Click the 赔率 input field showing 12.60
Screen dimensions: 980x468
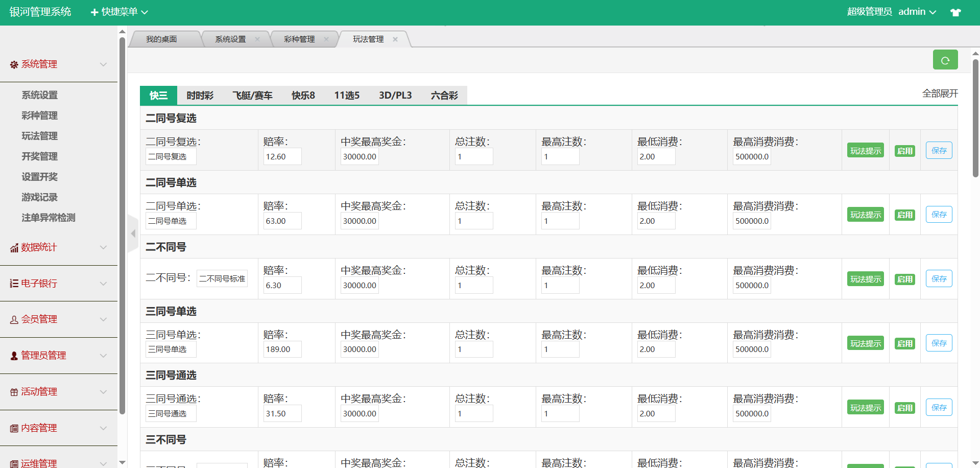point(282,157)
